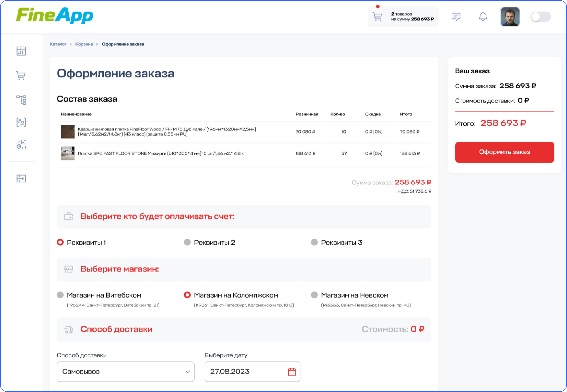
Task: Open the contacts sidebar icon
Action: tap(21, 122)
